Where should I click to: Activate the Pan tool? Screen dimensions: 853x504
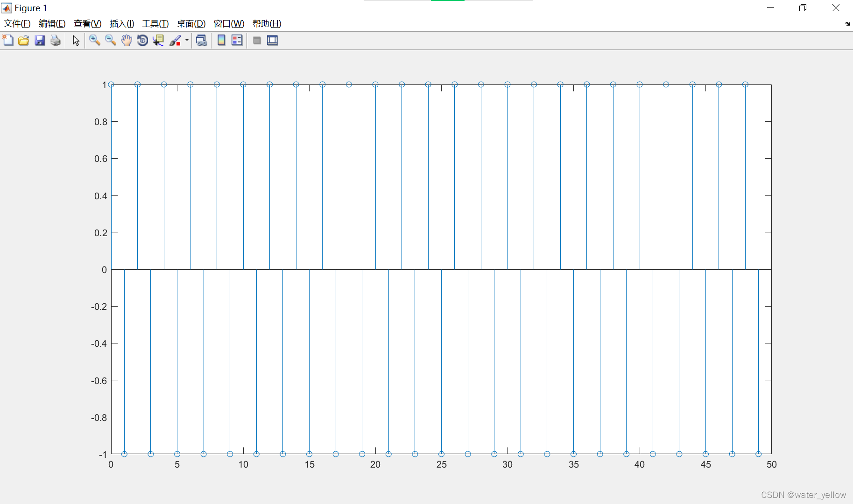click(127, 41)
